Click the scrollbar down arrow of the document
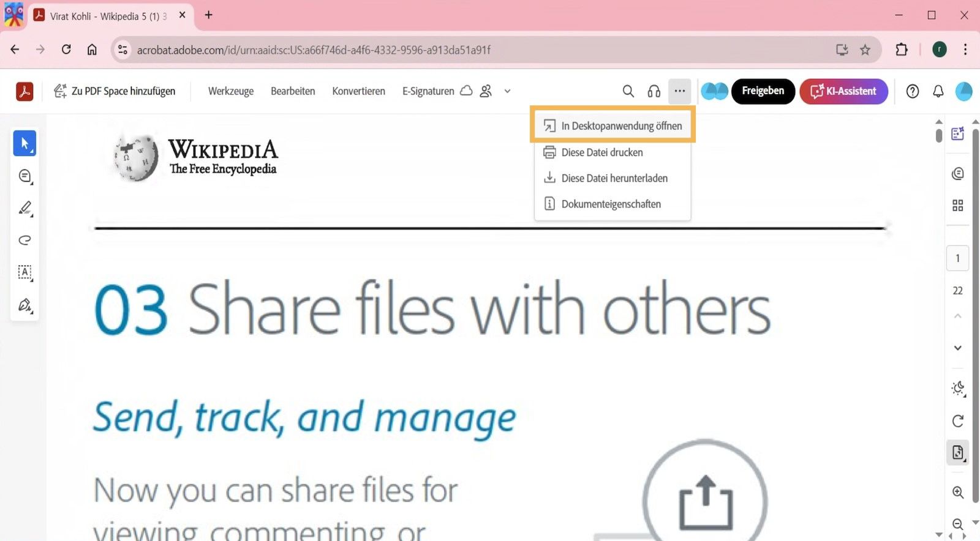 click(939, 534)
